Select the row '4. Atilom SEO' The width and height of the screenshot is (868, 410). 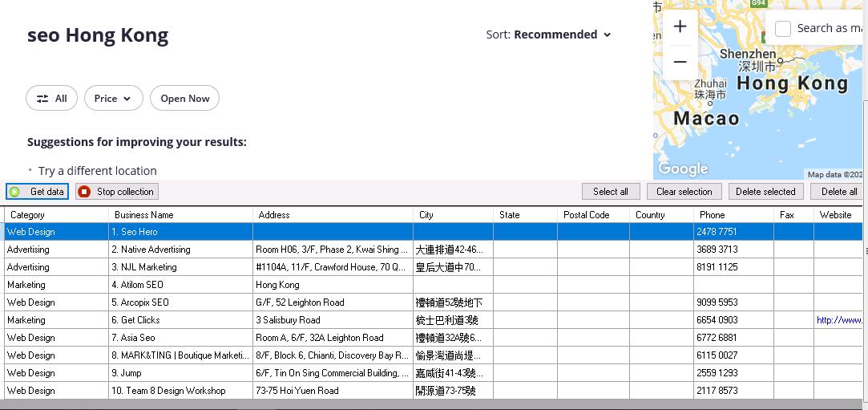434,285
